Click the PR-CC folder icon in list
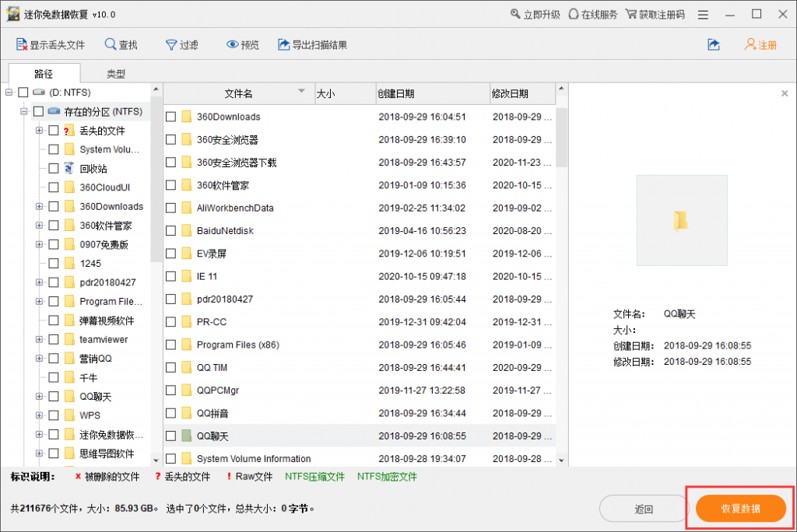Image resolution: width=797 pixels, height=532 pixels. pos(187,322)
